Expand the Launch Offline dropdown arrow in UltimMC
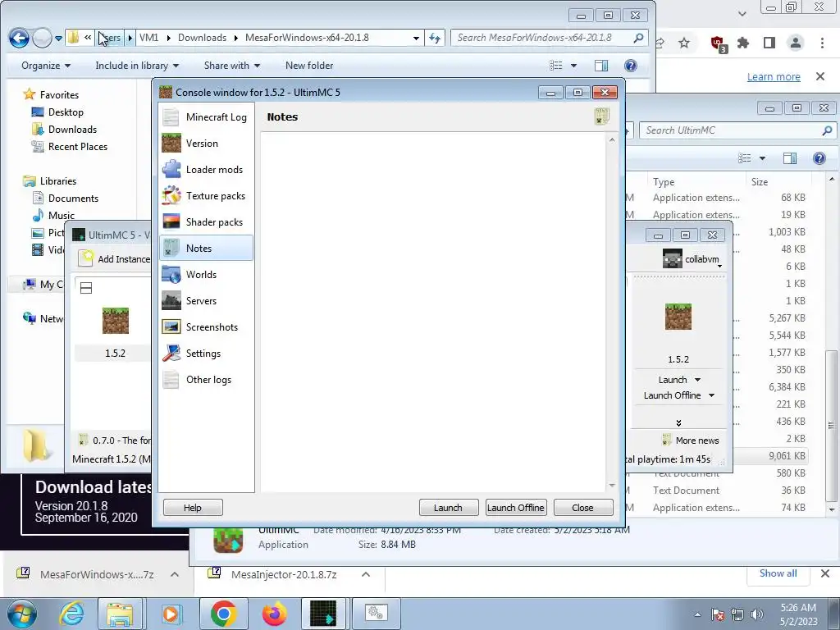Image resolution: width=840 pixels, height=630 pixels. pos(711,395)
